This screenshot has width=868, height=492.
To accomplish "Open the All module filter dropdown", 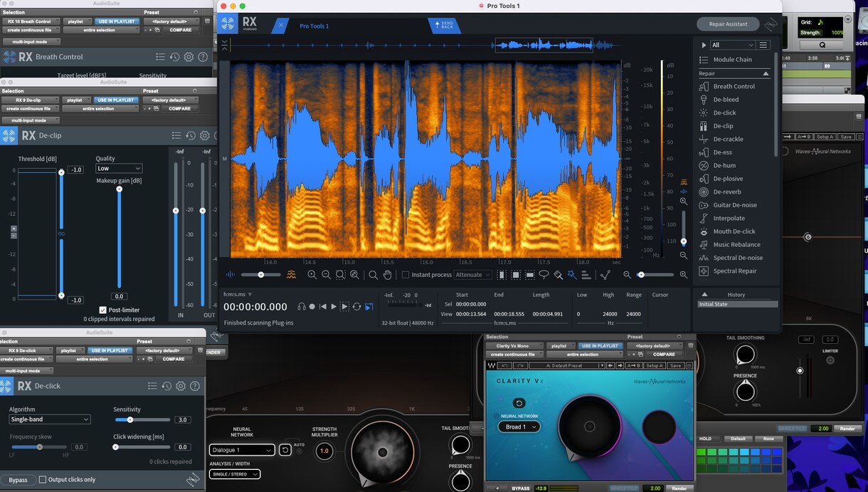I will [732, 45].
